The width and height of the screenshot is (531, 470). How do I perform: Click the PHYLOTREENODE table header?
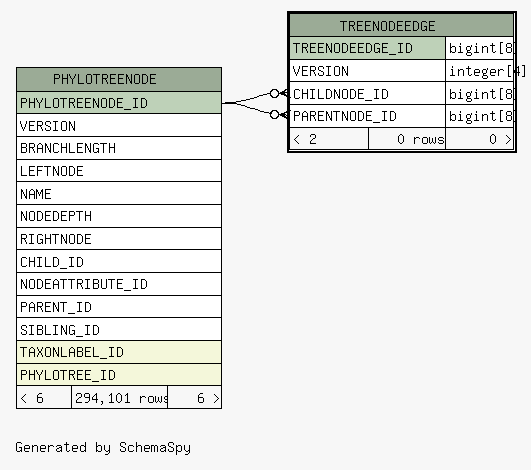119,79
